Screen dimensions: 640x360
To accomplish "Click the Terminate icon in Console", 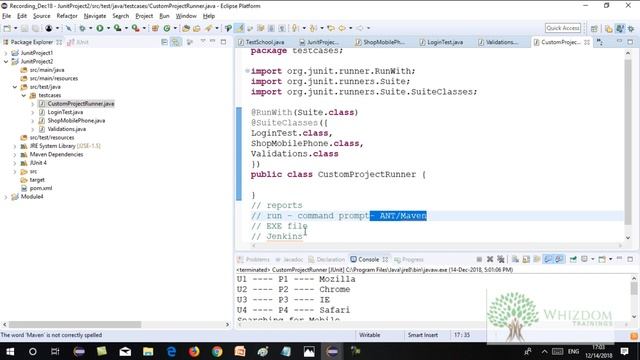I will [479, 260].
